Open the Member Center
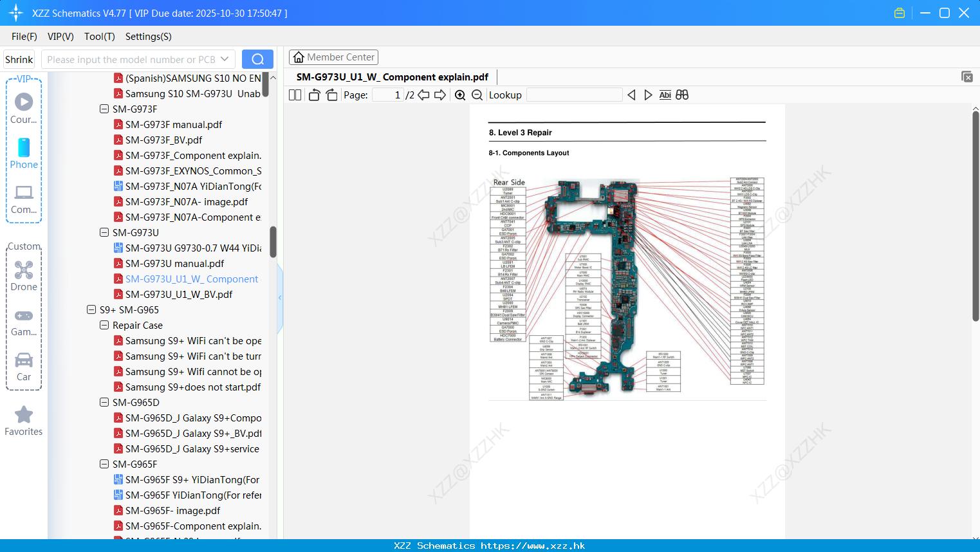Image resolution: width=980 pixels, height=552 pixels. 333,57
